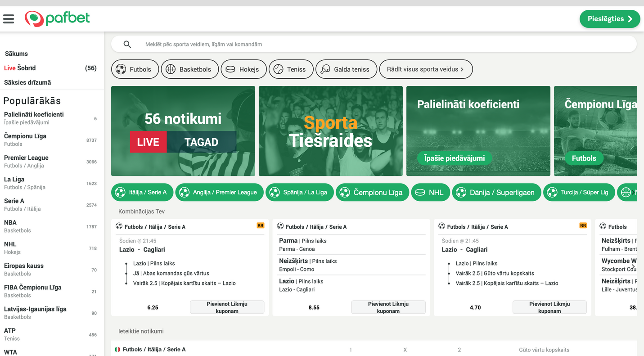Click the search field for sports and teams
Screen dimensions: 644x356
click(x=374, y=44)
